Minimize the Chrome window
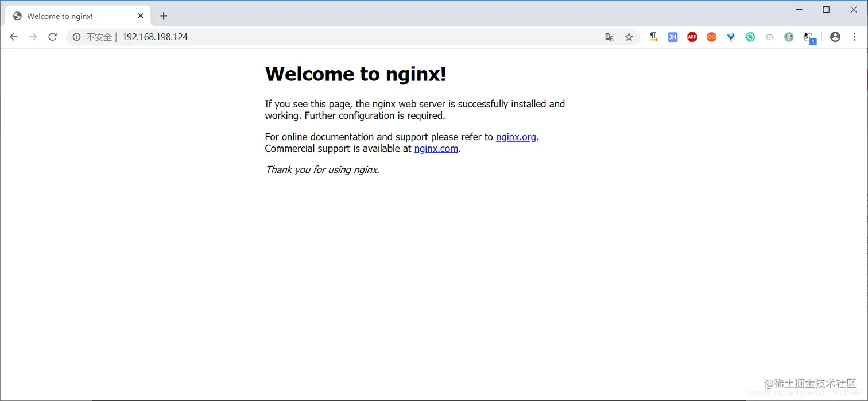Viewport: 868px width, 401px height. coord(799,9)
